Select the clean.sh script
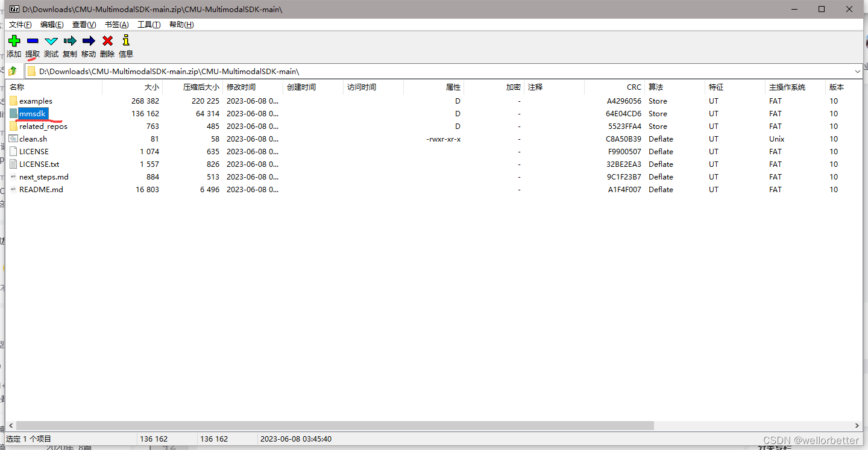Screen dimensions: 868x450 click(x=34, y=139)
